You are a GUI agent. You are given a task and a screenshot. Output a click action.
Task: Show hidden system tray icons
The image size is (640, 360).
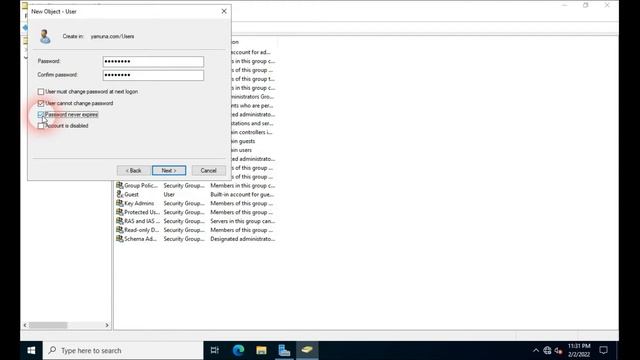click(x=536, y=351)
